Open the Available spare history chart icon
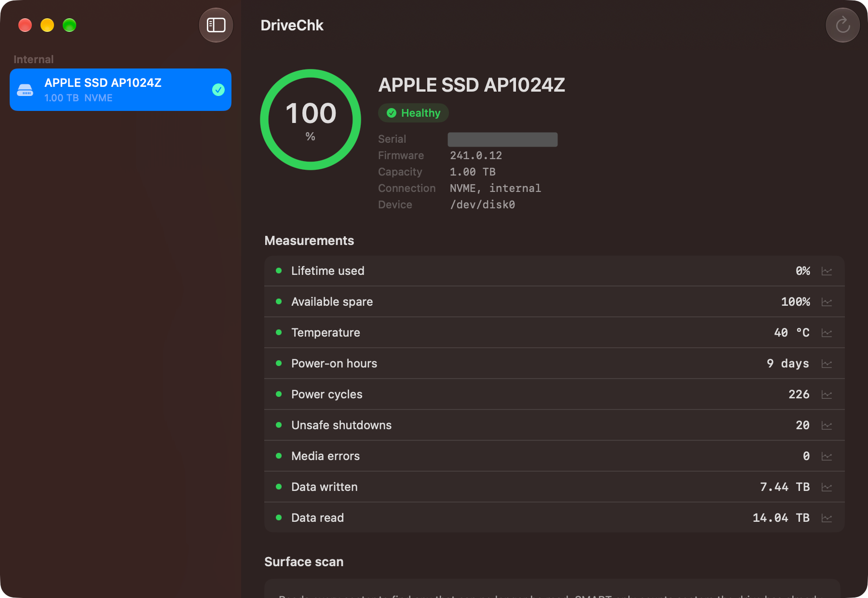The image size is (868, 598). [827, 302]
